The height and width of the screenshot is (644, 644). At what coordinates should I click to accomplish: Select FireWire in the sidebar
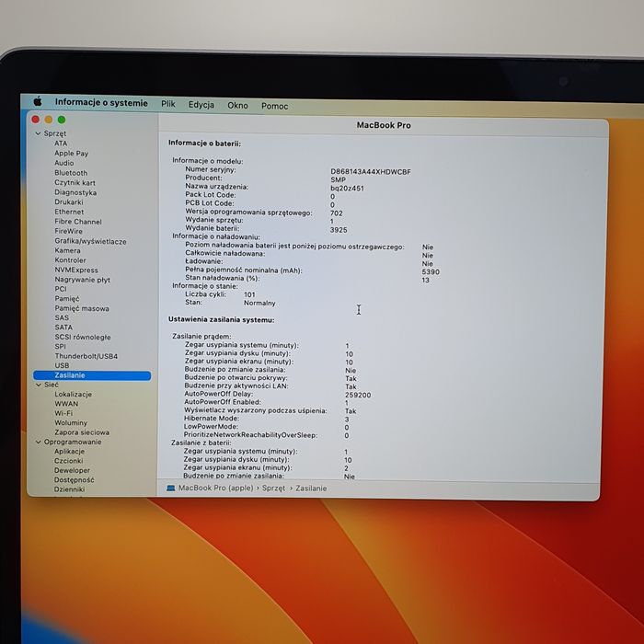(x=69, y=231)
